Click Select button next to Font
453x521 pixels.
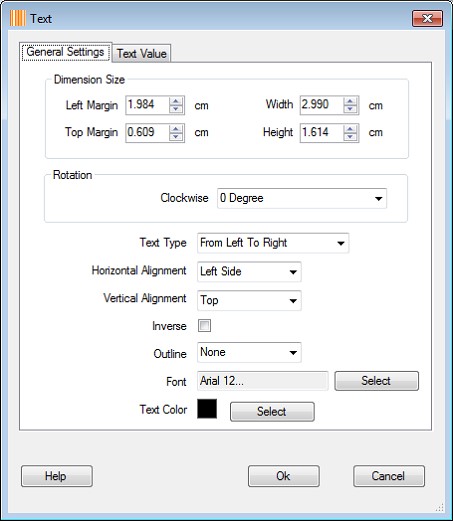coord(376,381)
